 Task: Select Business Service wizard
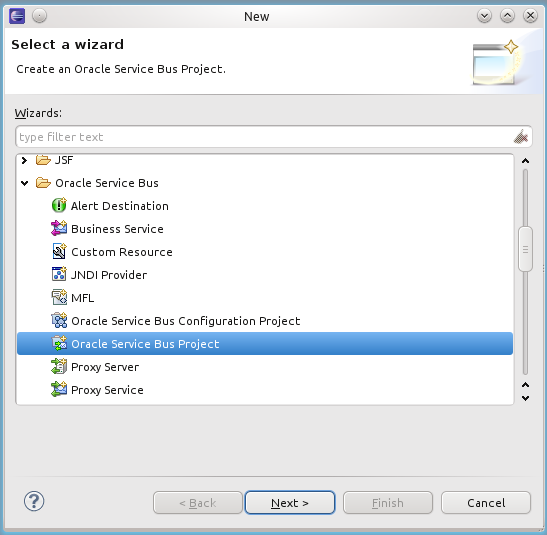[117, 229]
